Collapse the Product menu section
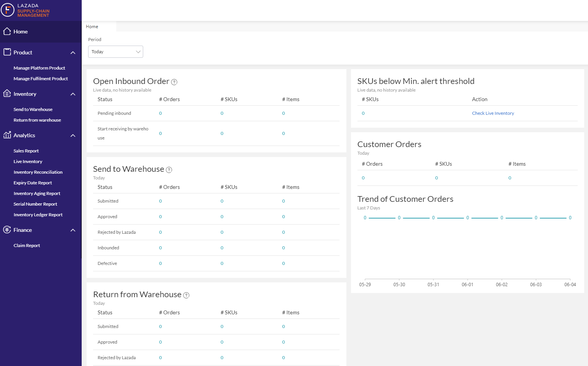588x366 pixels. coord(73,52)
